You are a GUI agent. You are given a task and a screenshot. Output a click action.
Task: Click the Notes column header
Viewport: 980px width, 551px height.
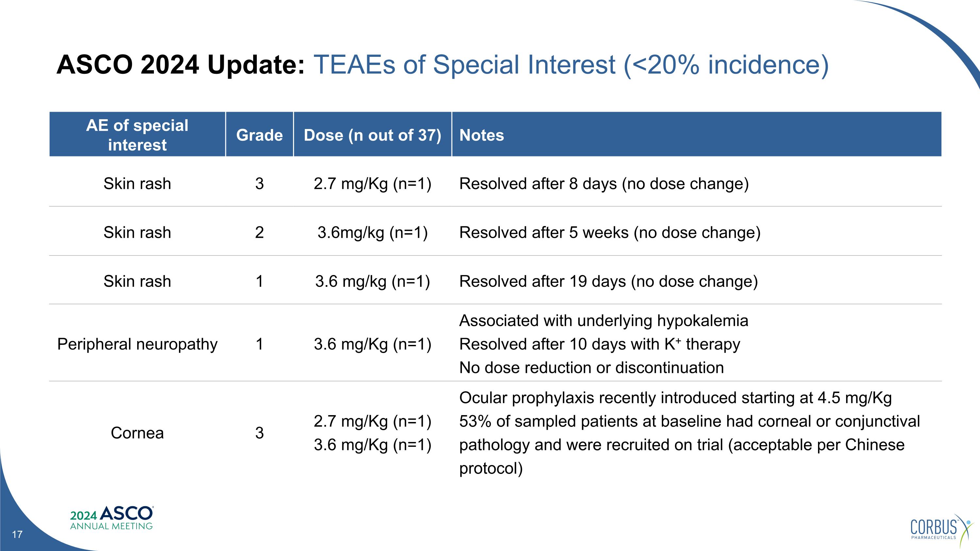pyautogui.click(x=482, y=135)
